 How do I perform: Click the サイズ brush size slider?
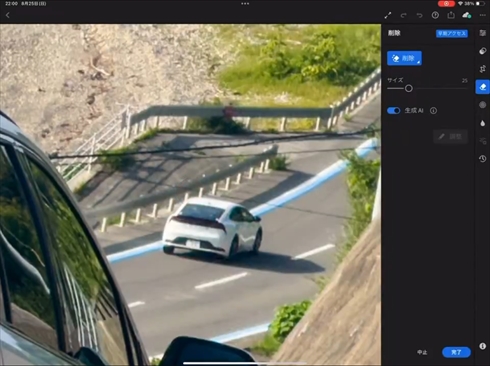[427, 88]
